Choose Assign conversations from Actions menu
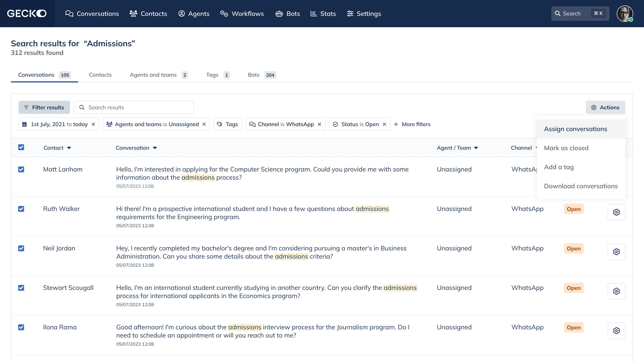The image size is (644, 362). pos(575,129)
